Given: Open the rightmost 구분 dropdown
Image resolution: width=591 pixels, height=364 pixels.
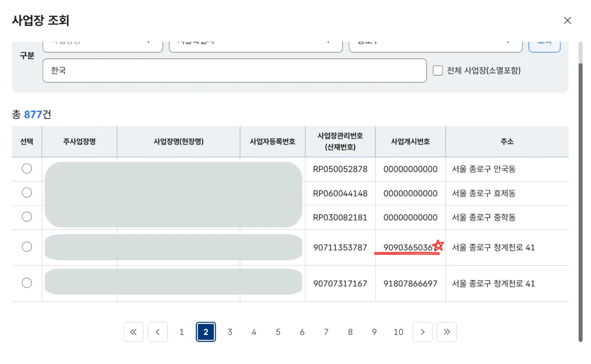Looking at the screenshot, I should click(435, 46).
